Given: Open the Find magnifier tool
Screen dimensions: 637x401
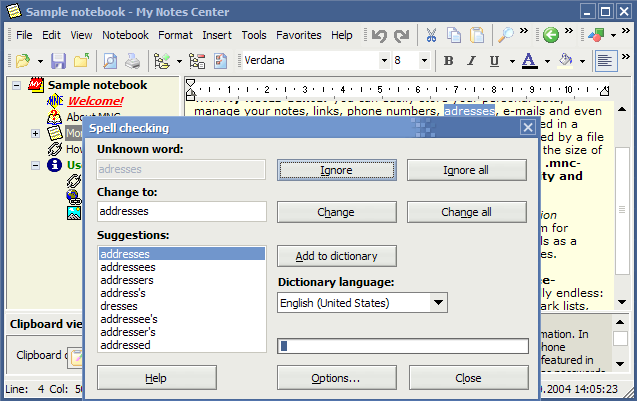Looking at the screenshot, I should 507,35.
